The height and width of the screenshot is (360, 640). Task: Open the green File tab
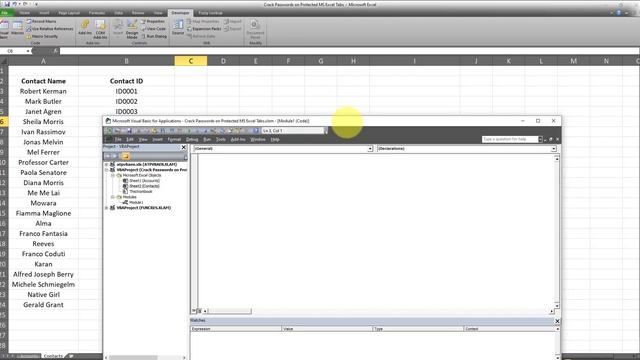click(5, 13)
